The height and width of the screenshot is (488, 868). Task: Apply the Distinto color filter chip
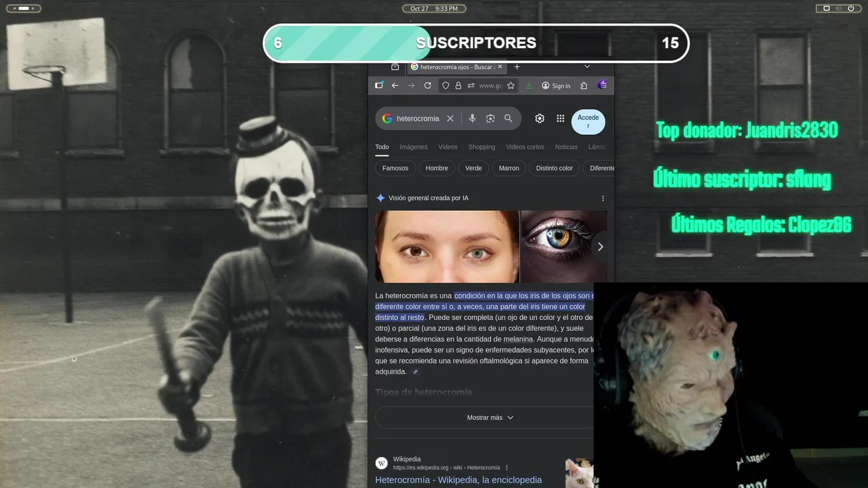point(554,168)
